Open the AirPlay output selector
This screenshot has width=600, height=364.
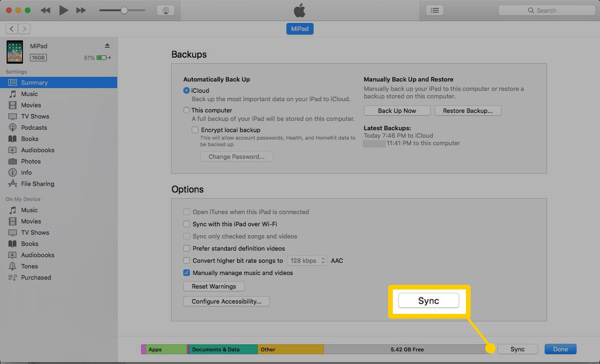(x=165, y=10)
